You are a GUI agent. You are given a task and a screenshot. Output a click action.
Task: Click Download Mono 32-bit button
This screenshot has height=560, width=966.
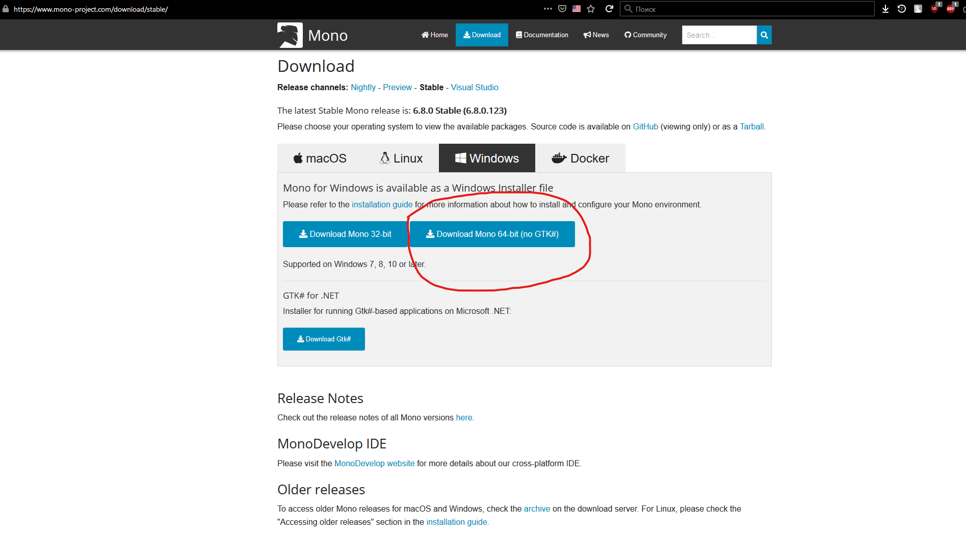(x=345, y=234)
